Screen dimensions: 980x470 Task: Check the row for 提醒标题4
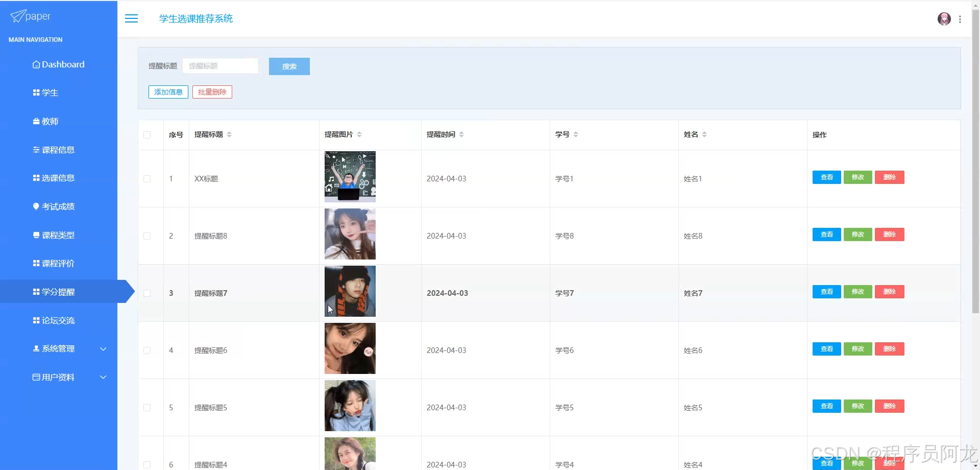(x=147, y=465)
